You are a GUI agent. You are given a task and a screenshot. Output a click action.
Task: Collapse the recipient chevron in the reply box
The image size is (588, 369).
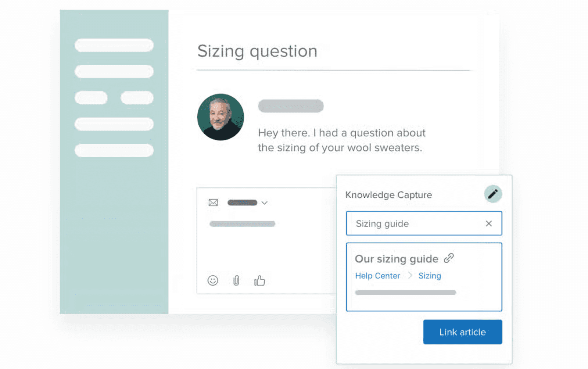click(264, 203)
